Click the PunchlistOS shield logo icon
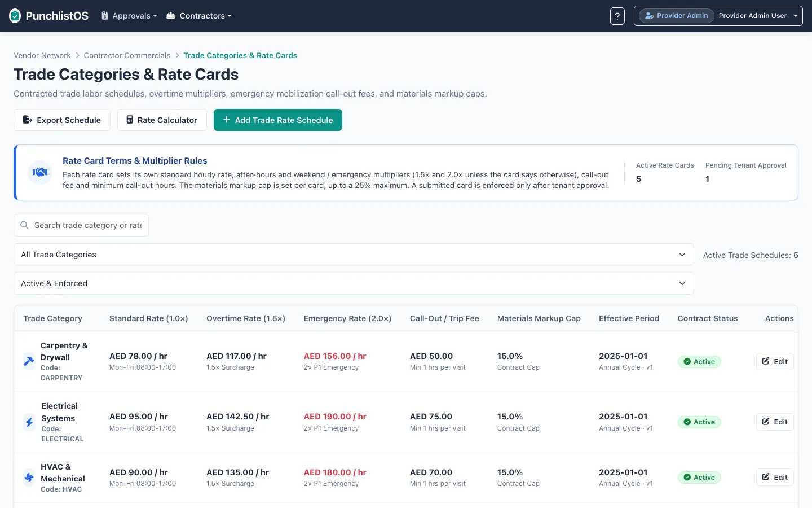Image resolution: width=812 pixels, height=508 pixels. (15, 16)
